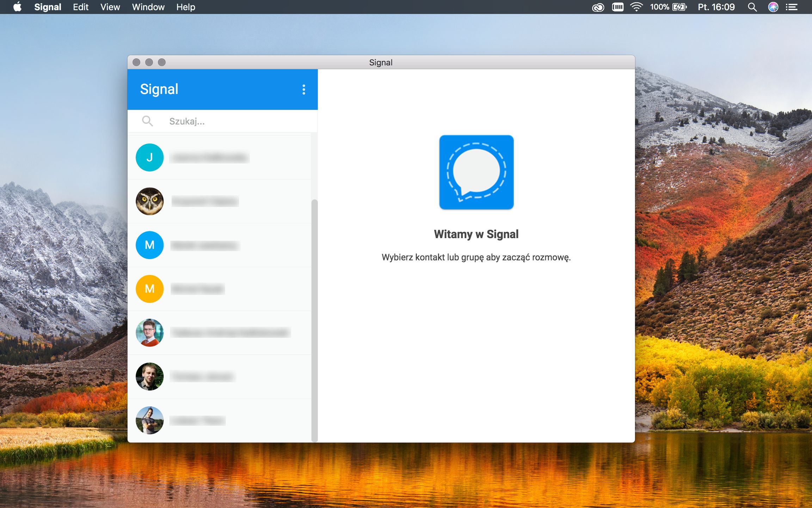This screenshot has width=812, height=508.
Task: Open the Window menu
Action: [x=148, y=7]
